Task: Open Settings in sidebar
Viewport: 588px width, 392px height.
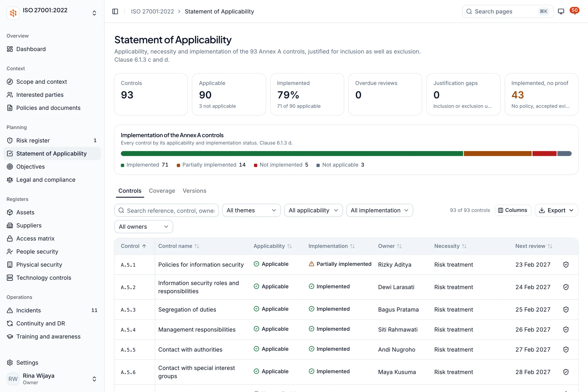Action: pos(52,363)
